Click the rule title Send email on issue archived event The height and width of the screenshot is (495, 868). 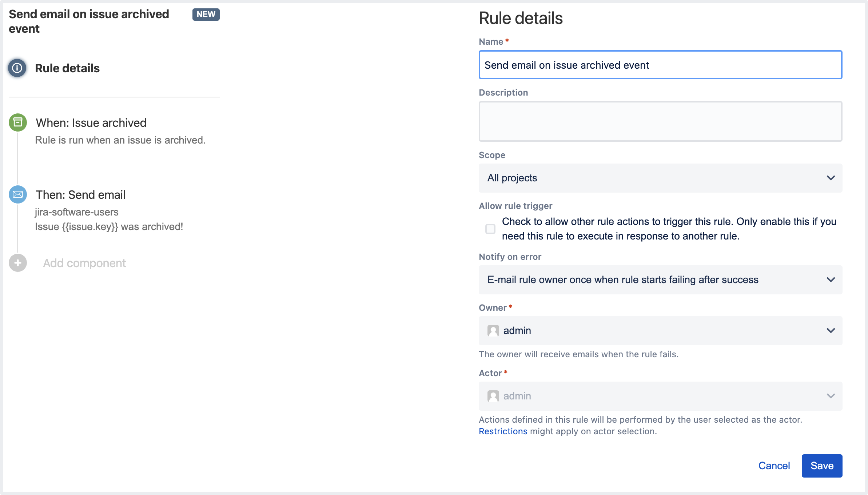coord(89,21)
